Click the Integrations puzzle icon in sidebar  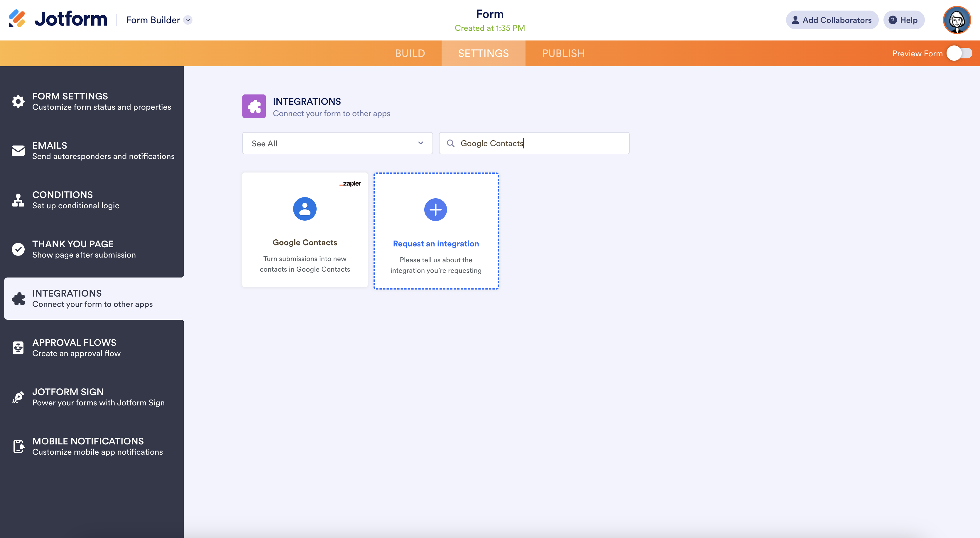coord(18,299)
